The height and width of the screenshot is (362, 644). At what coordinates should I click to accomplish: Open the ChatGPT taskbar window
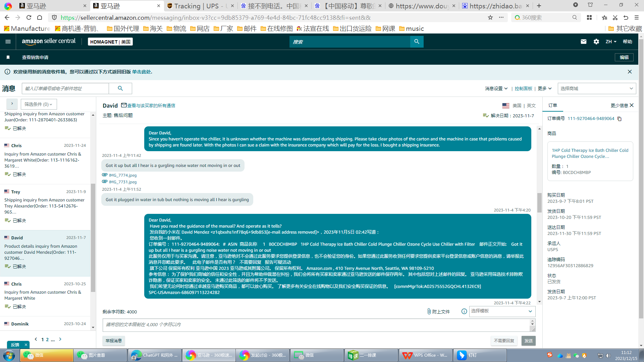[x=155, y=355]
